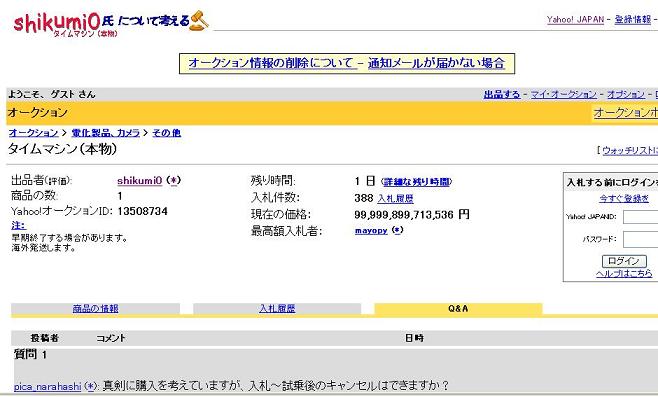Click auction ID 13508734 text

click(x=142, y=211)
